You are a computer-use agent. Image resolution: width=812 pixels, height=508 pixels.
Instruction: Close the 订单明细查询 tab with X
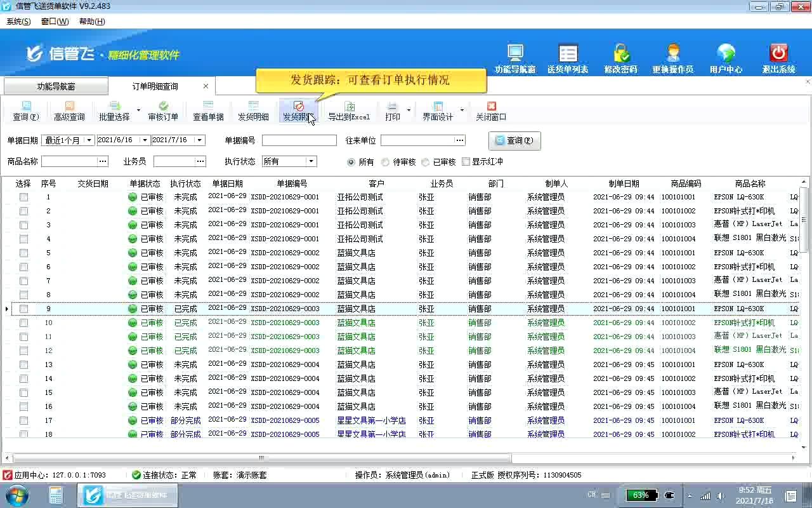point(206,86)
